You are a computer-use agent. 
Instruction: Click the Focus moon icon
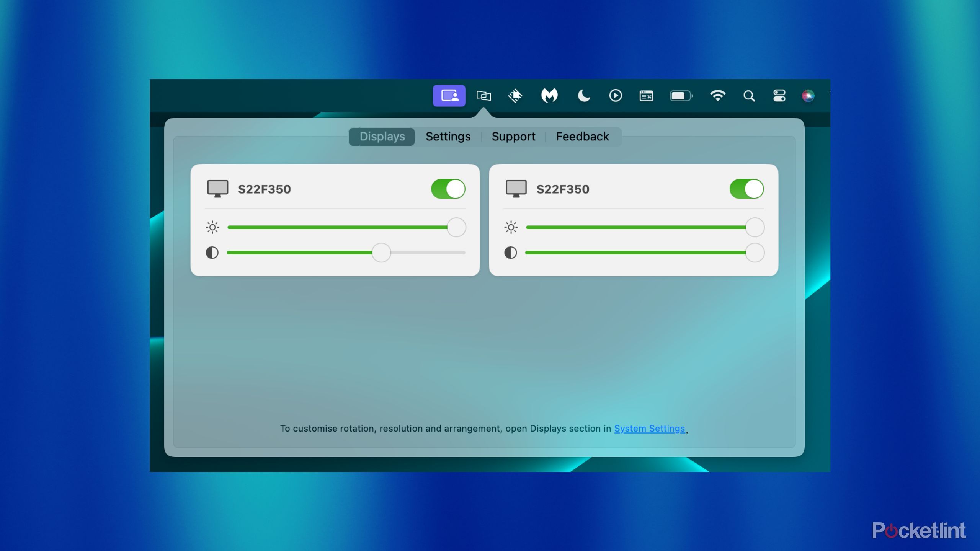[583, 96]
